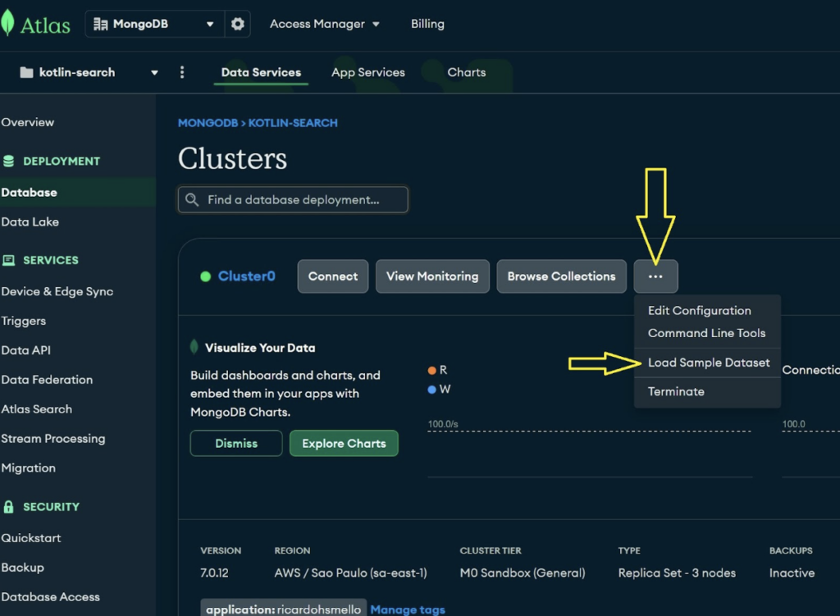
Task: Choose Edit Configuration in the menu
Action: [x=699, y=311]
